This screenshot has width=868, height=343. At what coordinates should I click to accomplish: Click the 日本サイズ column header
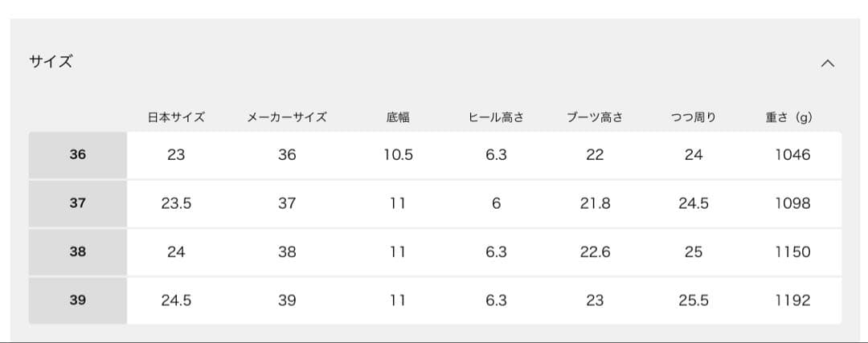coord(176,117)
